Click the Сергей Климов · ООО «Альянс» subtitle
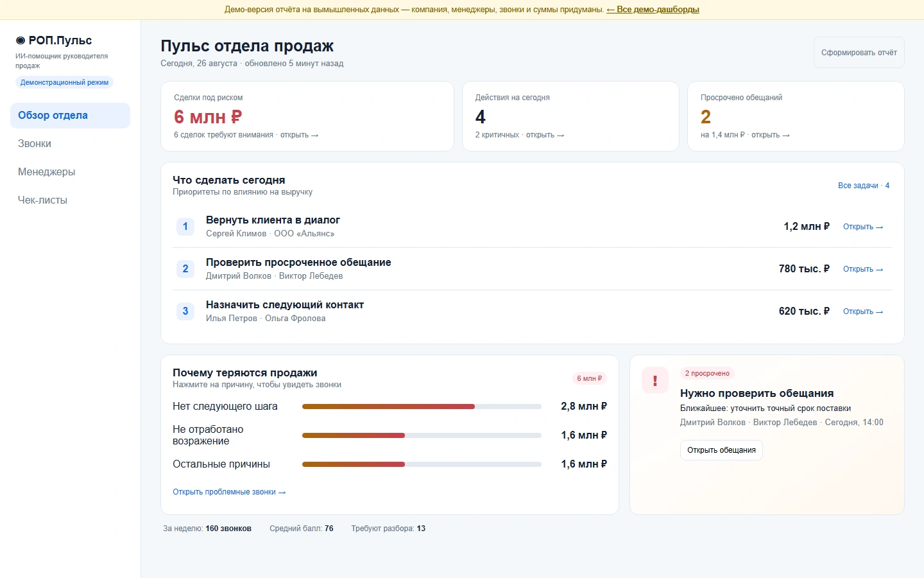 pos(270,234)
